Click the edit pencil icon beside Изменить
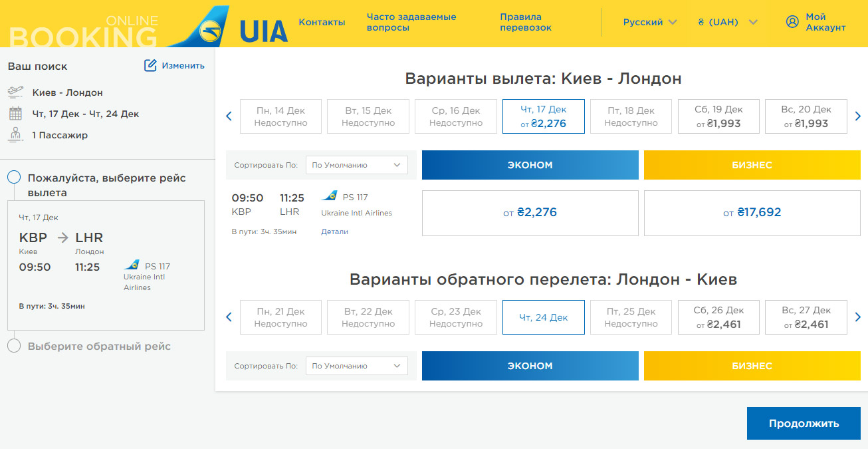Viewport: 868px width, 449px height. tap(150, 65)
